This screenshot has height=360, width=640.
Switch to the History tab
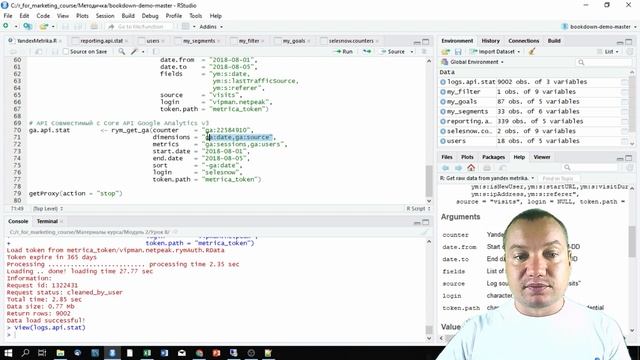[490, 41]
